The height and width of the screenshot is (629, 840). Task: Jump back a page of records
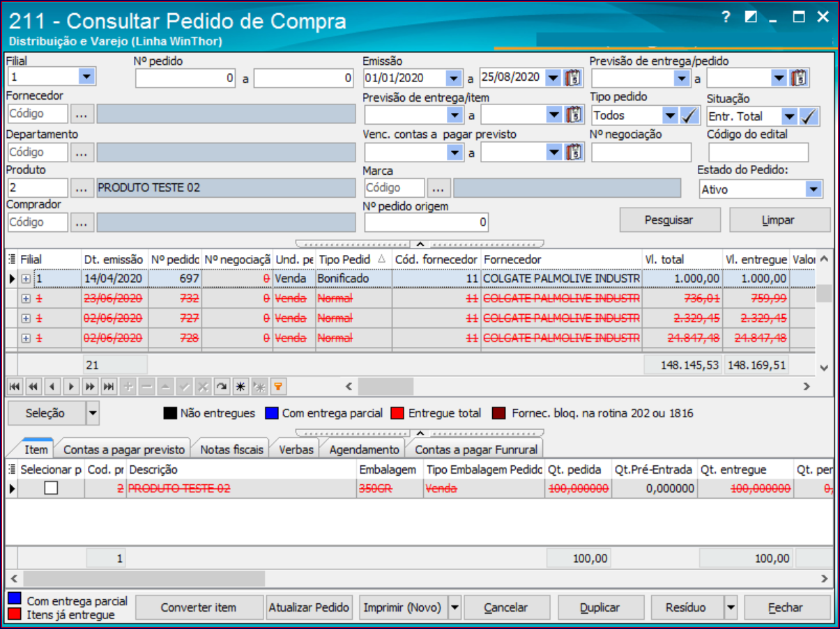(x=33, y=386)
